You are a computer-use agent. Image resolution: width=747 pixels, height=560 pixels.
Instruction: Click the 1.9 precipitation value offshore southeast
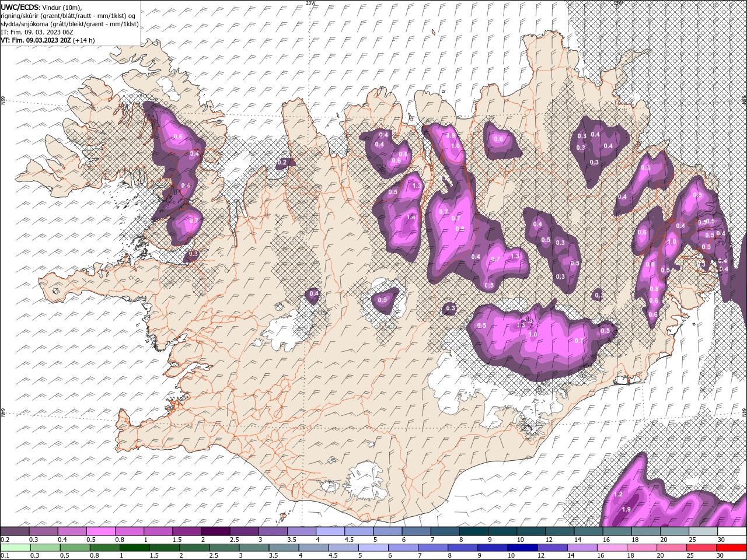click(x=626, y=510)
